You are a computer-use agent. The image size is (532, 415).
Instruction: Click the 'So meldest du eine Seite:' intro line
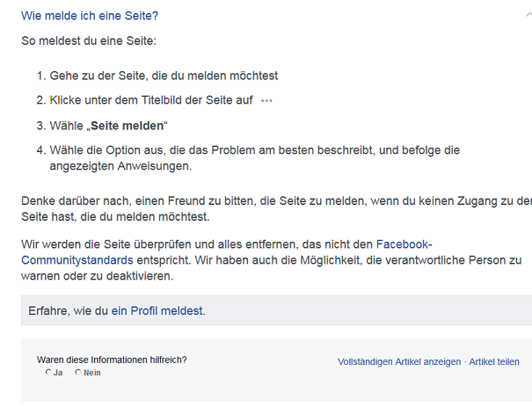coord(89,40)
